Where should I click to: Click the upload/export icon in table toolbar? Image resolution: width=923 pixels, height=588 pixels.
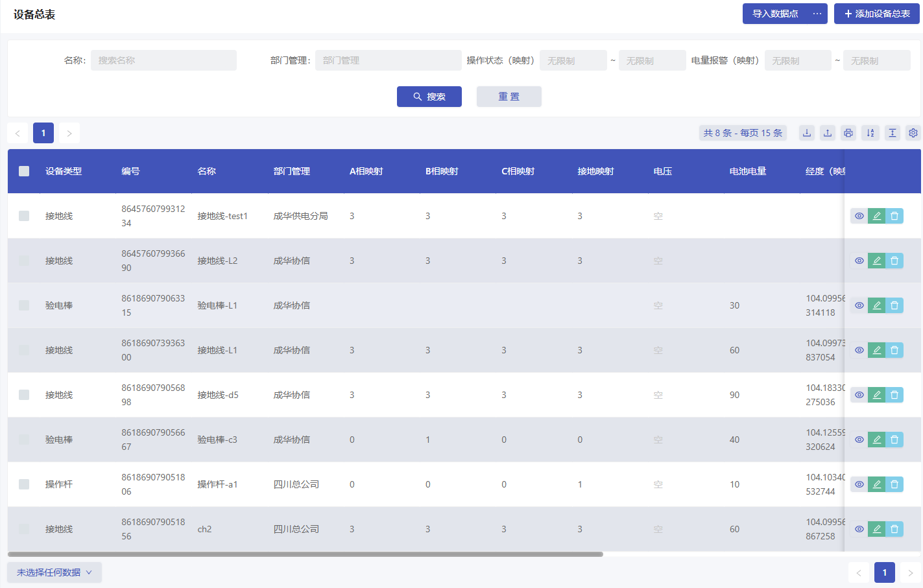[828, 133]
